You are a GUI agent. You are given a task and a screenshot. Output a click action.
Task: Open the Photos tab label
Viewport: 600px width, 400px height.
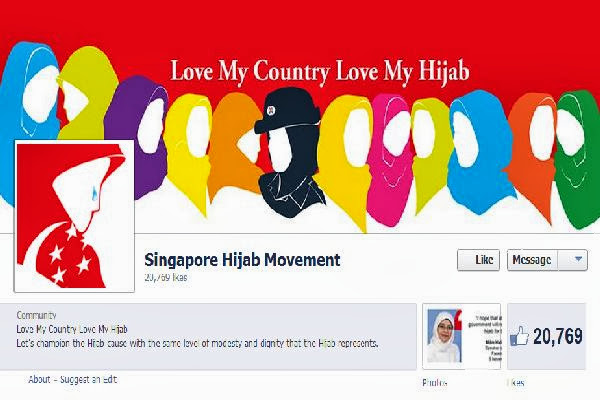(x=435, y=382)
